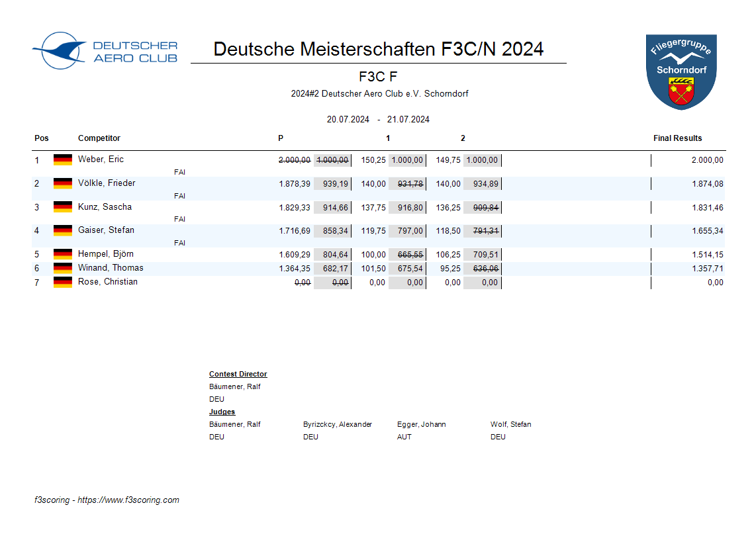Click the Competitor column header

(x=99, y=138)
